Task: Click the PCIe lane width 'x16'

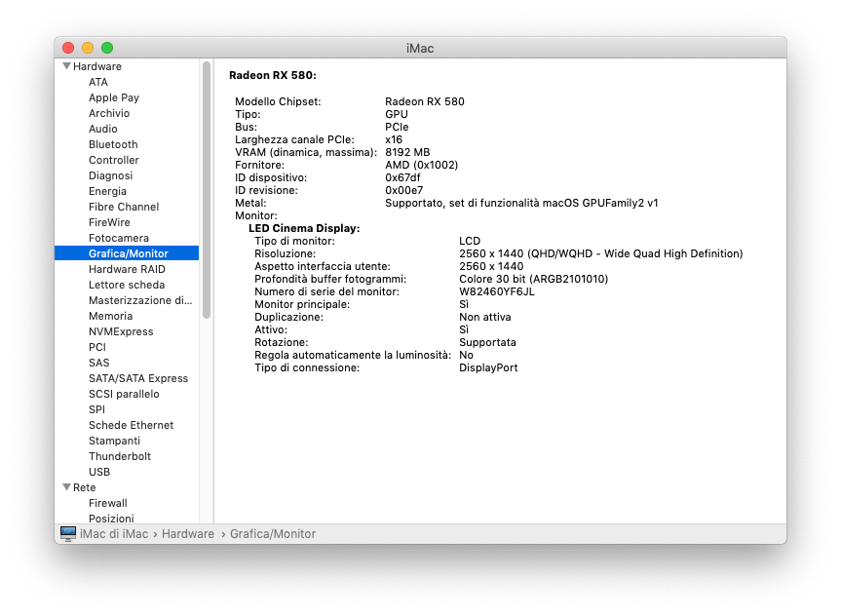Action: [x=393, y=139]
